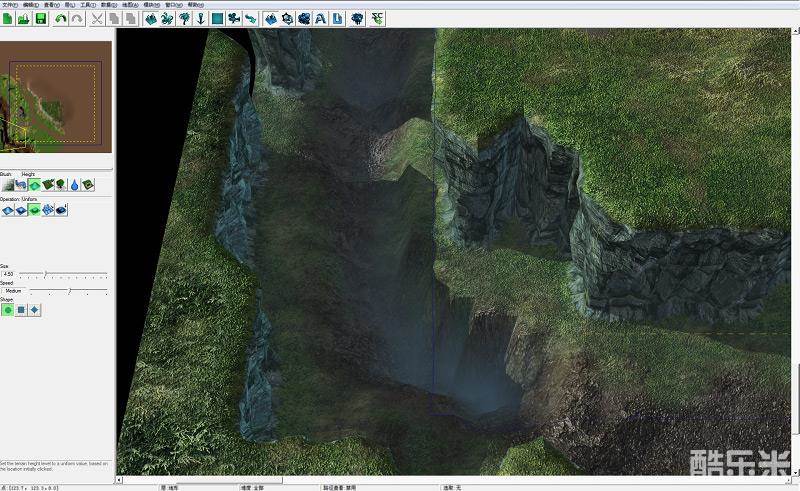Click the minimap preview thumbnail
The width and height of the screenshot is (800, 491).
click(57, 97)
